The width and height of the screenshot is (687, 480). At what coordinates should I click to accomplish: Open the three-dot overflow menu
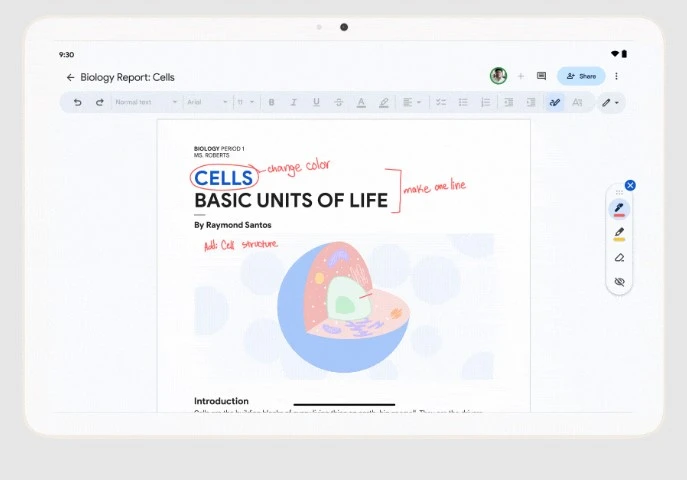click(x=616, y=76)
